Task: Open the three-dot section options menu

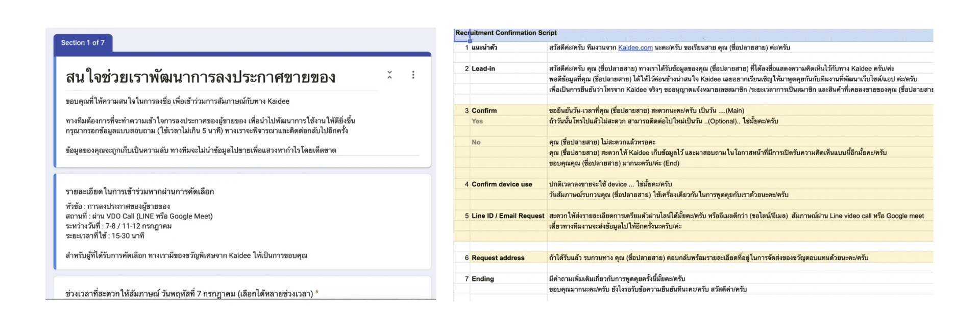Action: 413,75
